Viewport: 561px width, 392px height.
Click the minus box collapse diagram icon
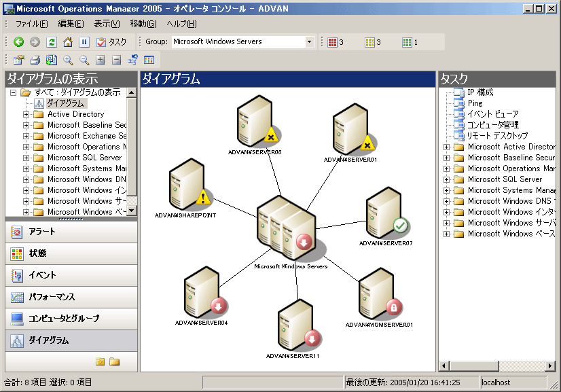pyautogui.click(x=116, y=60)
